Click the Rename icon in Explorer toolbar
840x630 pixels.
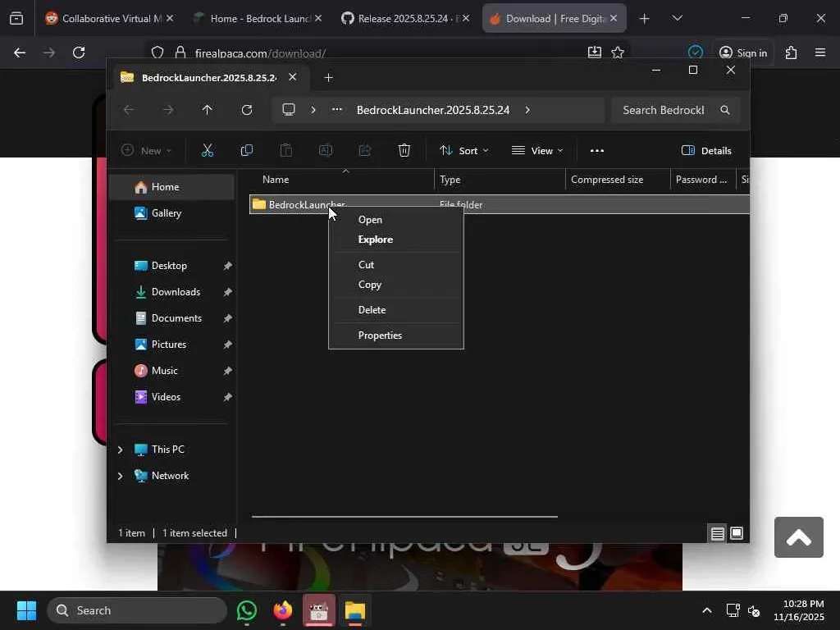pos(325,151)
